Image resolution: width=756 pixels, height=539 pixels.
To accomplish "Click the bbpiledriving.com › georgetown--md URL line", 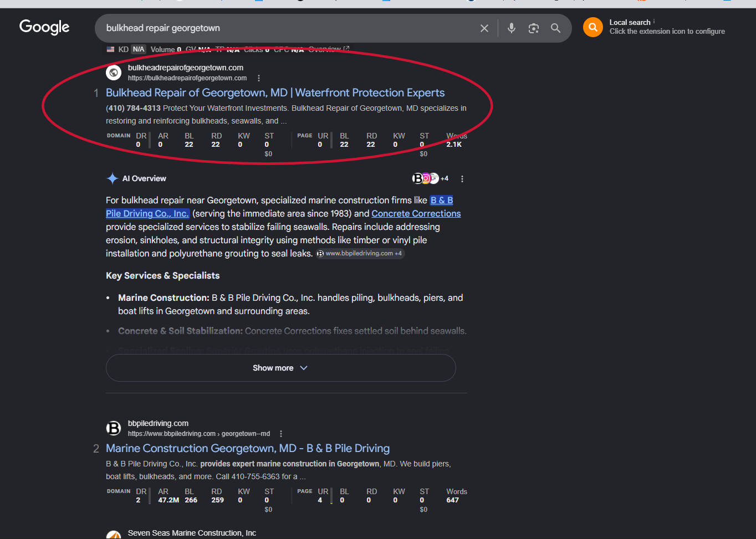I will [199, 434].
